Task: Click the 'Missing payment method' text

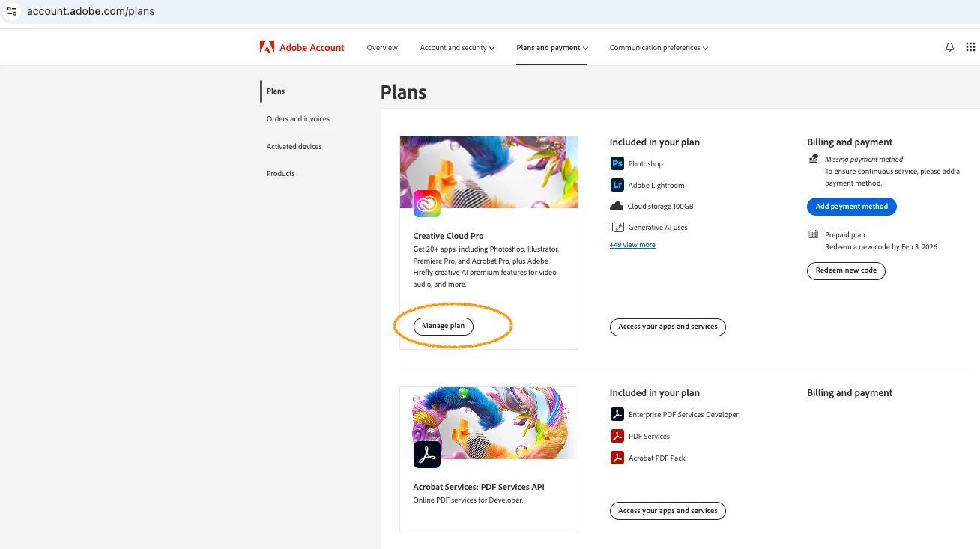Action: (864, 160)
